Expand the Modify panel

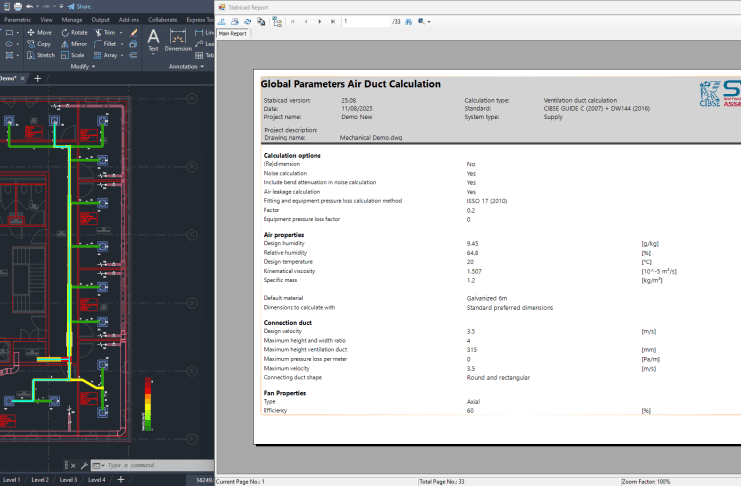(x=84, y=67)
